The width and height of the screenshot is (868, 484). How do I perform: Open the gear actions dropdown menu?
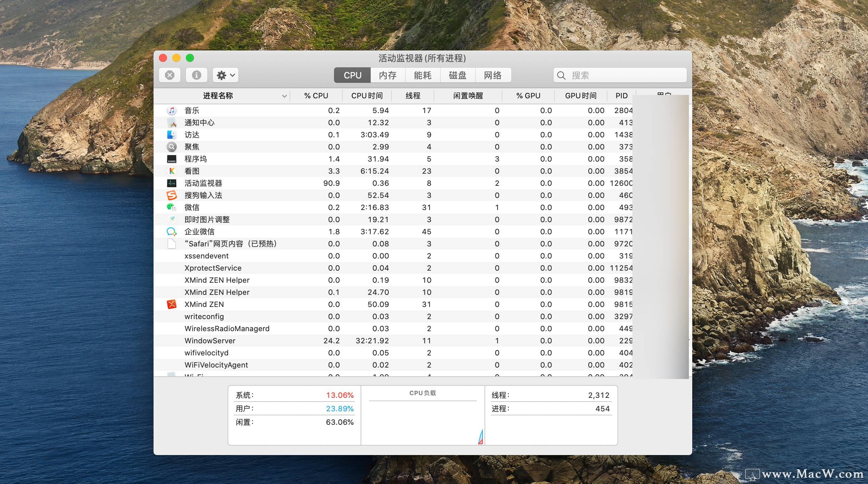pyautogui.click(x=226, y=75)
